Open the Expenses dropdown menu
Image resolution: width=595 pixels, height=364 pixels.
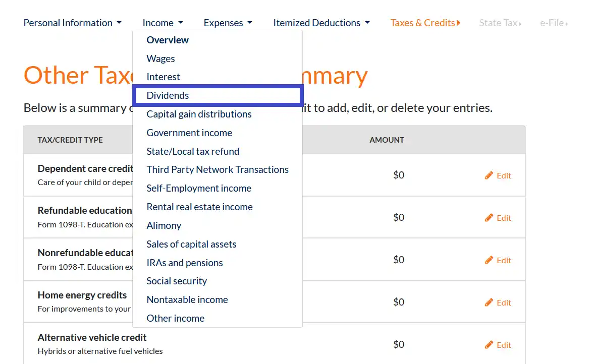click(228, 23)
